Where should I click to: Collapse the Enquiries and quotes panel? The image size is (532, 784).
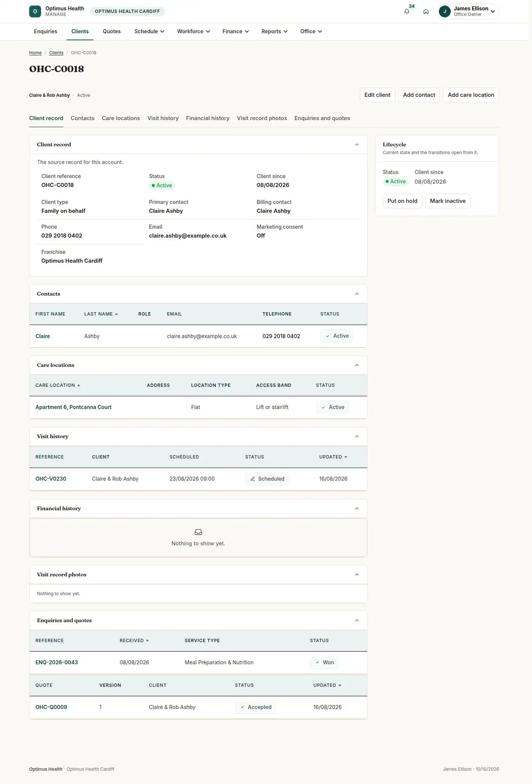(357, 621)
